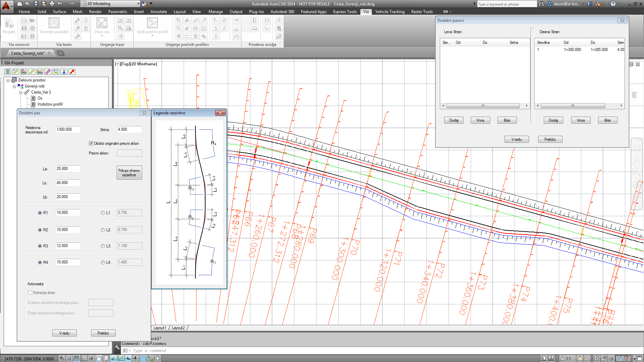Click the Projekt ribbon button
This screenshot has width=644, height=362.
pos(9,26)
